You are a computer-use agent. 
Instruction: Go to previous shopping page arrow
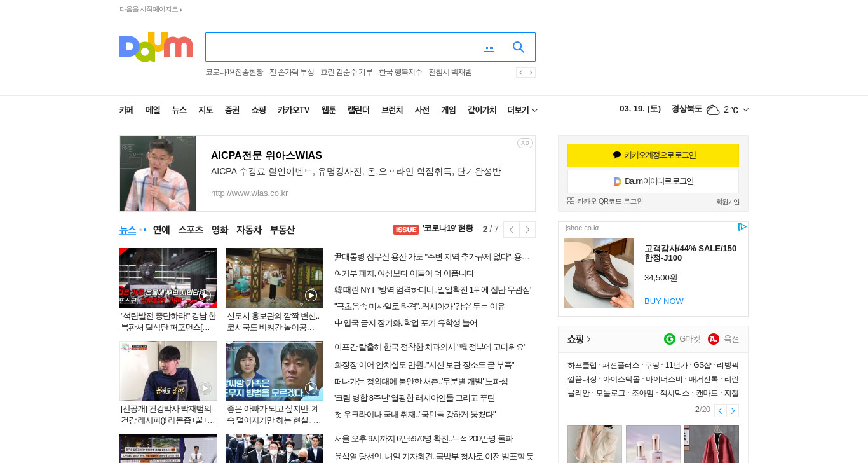tap(720, 411)
